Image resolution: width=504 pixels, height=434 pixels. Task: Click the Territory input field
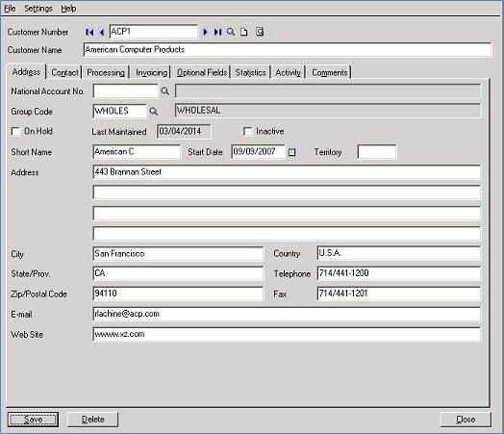point(377,152)
